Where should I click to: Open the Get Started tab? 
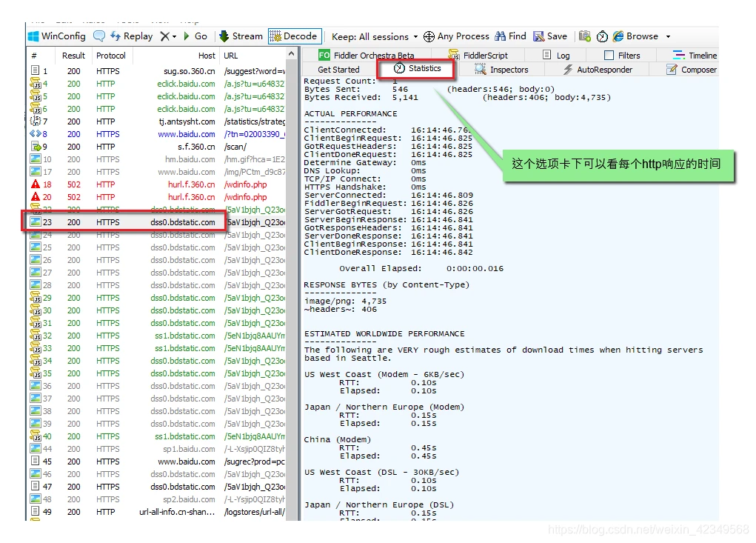tap(338, 70)
